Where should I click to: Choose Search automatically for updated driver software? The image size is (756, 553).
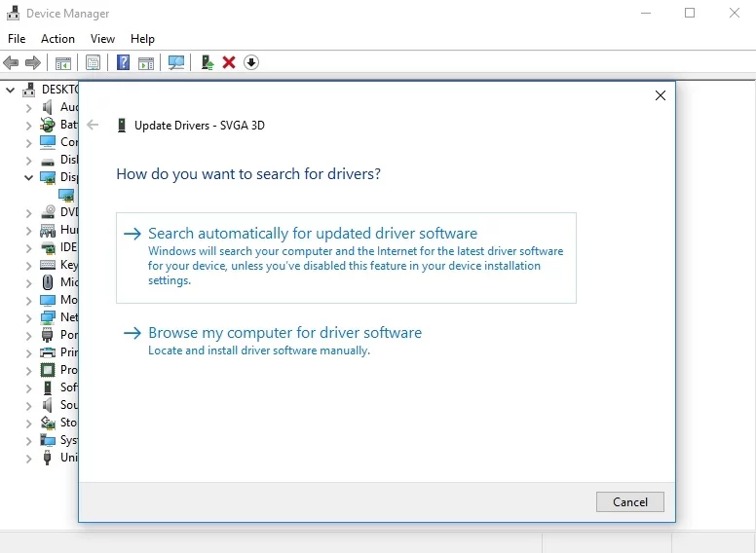point(312,234)
